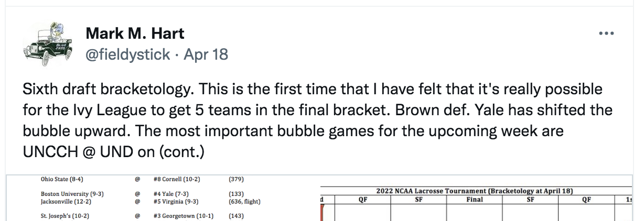The width and height of the screenshot is (644, 221).
Task: Click the (379) distance value
Action: (237, 179)
